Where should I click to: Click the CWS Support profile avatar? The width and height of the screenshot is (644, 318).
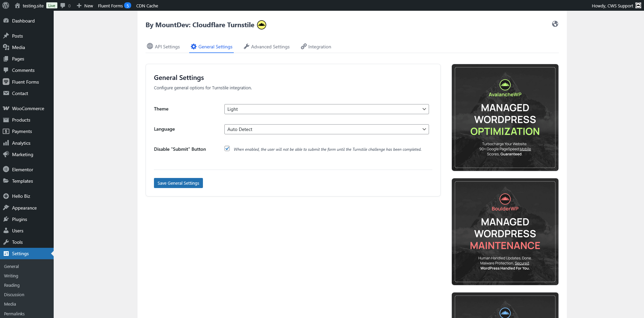tap(639, 5)
